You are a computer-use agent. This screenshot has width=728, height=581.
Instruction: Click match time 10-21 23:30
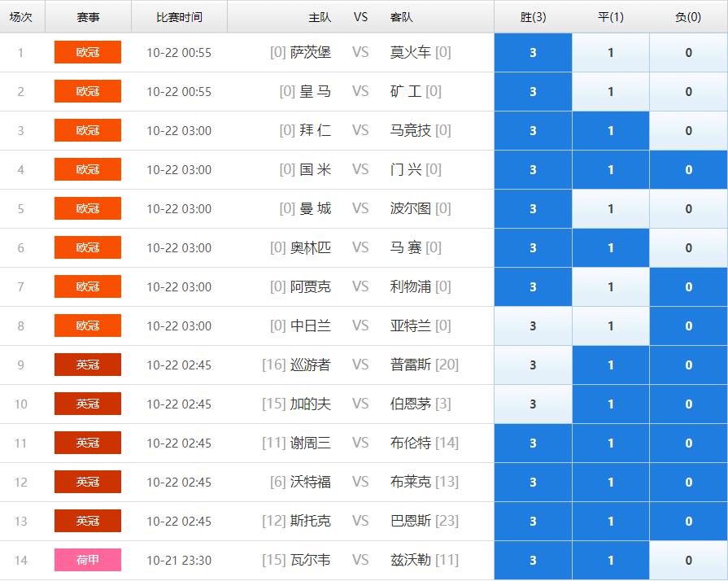pos(179,560)
